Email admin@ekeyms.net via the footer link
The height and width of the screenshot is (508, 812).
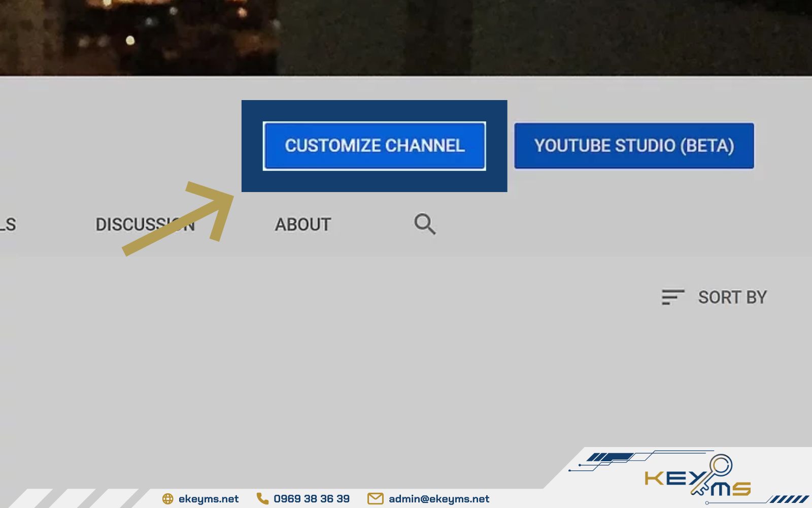point(438,499)
